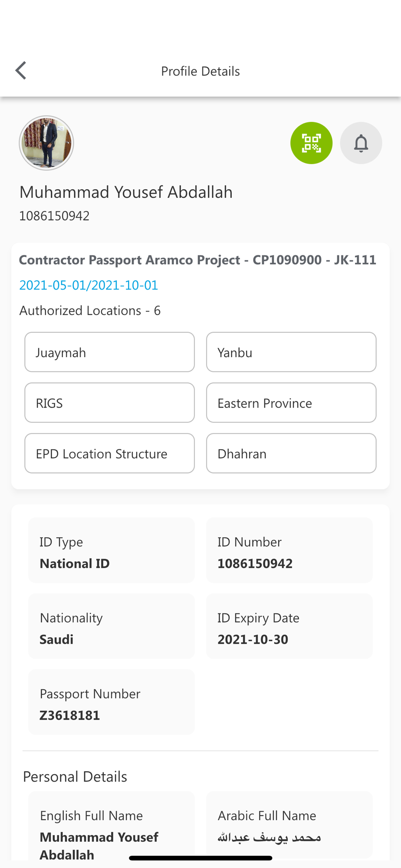This screenshot has width=401, height=868.
Task: Tap the RIGS location box
Action: 109,402
